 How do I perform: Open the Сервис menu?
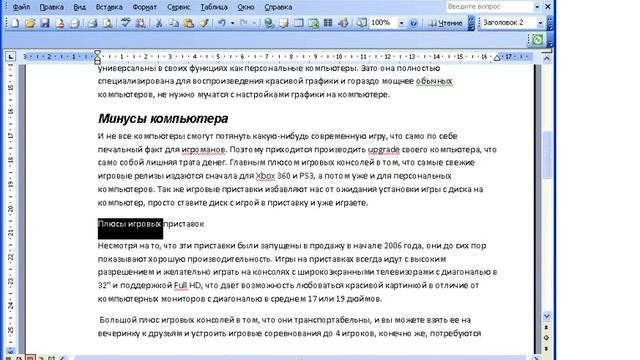pos(178,7)
